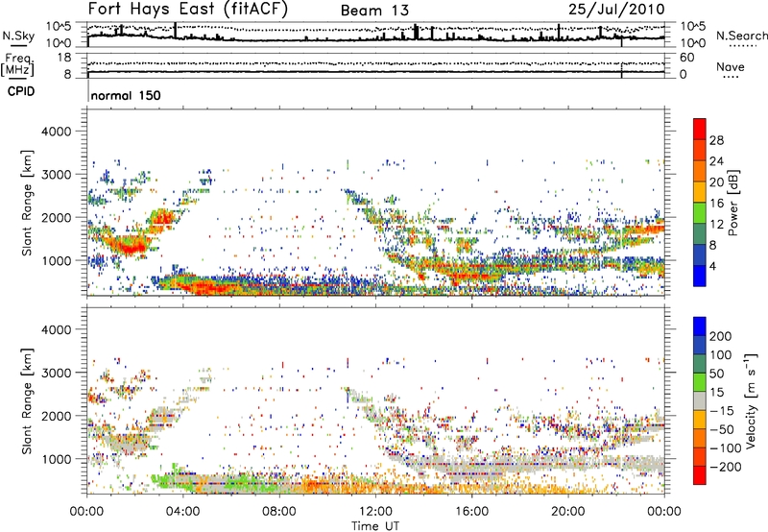The height and width of the screenshot is (532, 768).
Task: Click the '16' label on power color bar
Action: 716,204
